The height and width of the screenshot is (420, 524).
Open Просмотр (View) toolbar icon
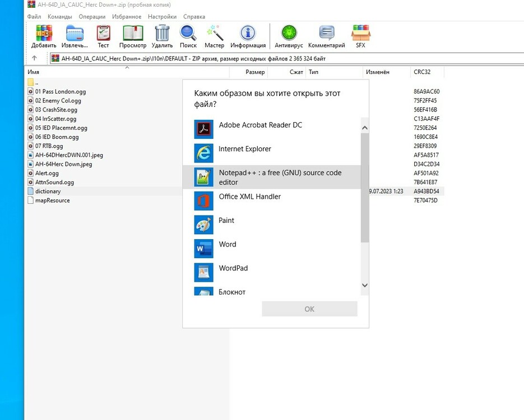[x=133, y=34]
